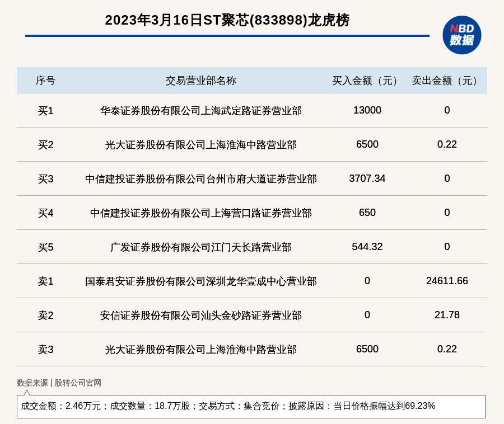Click sell amount 0 in the 买4 row
The width and height of the screenshot is (504, 424).
(x=447, y=213)
